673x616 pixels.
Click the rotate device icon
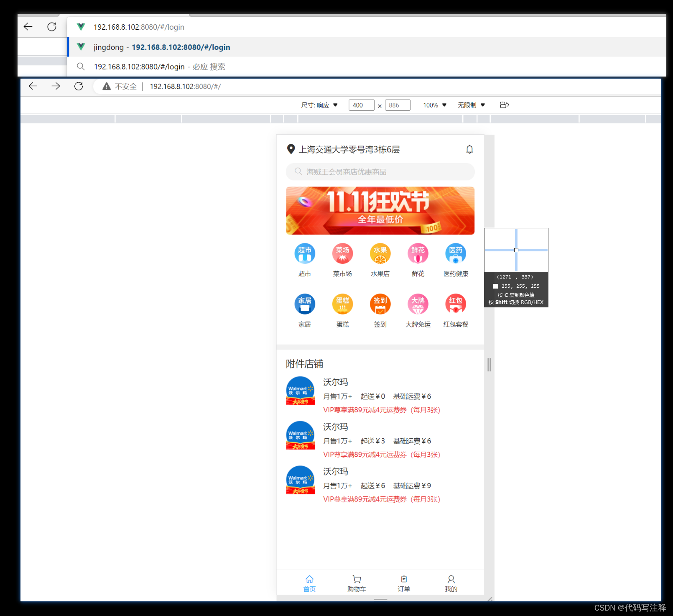point(505,105)
